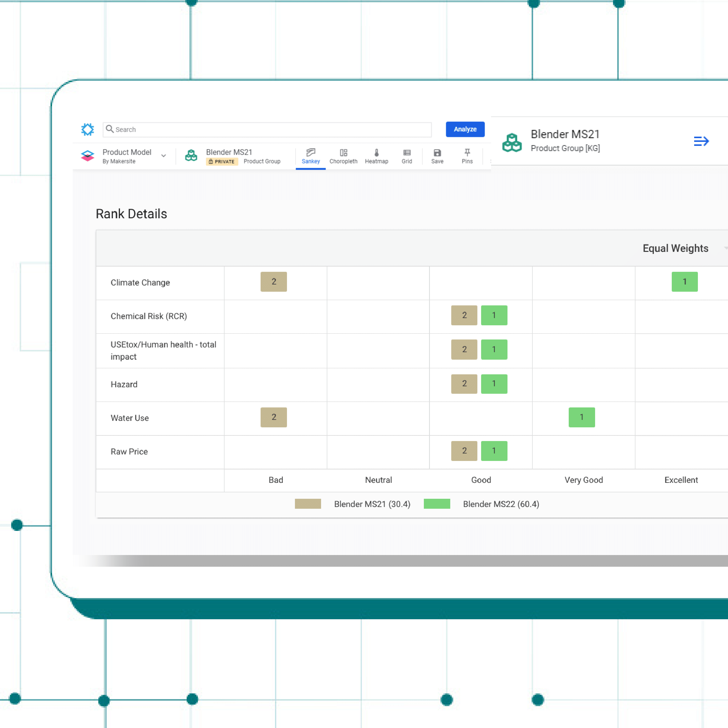
Task: Click the large Blender MS21 cubes icon in header
Action: pyautogui.click(x=512, y=142)
